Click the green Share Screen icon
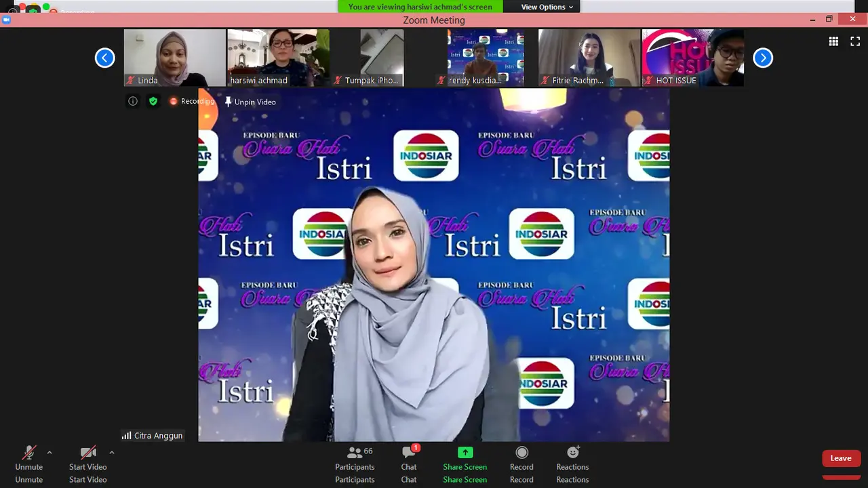The height and width of the screenshot is (488, 868). pyautogui.click(x=465, y=453)
